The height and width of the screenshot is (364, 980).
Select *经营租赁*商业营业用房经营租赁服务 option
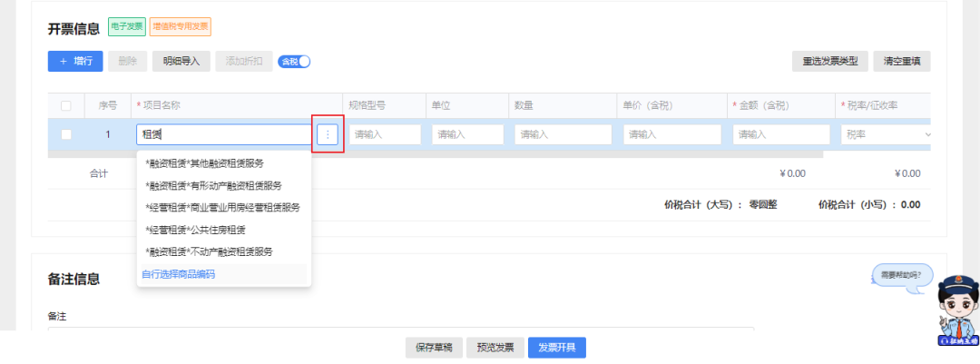(224, 208)
